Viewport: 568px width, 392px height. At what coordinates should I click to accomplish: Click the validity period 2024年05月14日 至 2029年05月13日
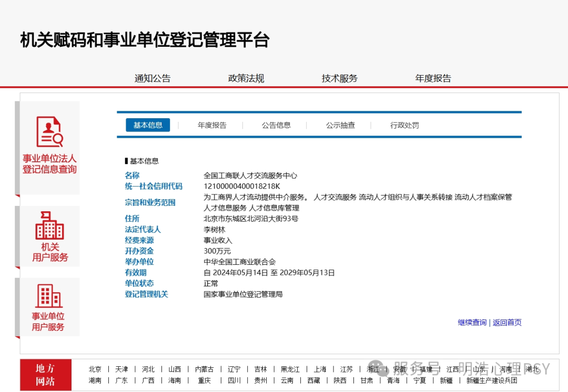[273, 273]
